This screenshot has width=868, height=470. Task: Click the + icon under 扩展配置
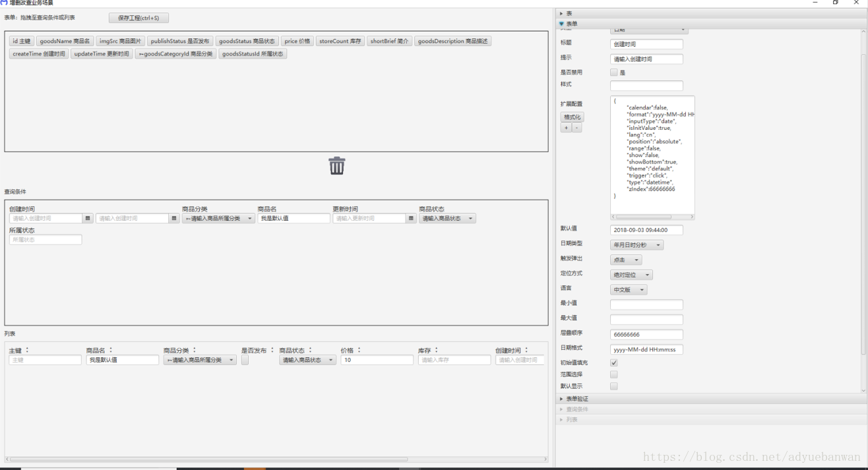pos(565,127)
